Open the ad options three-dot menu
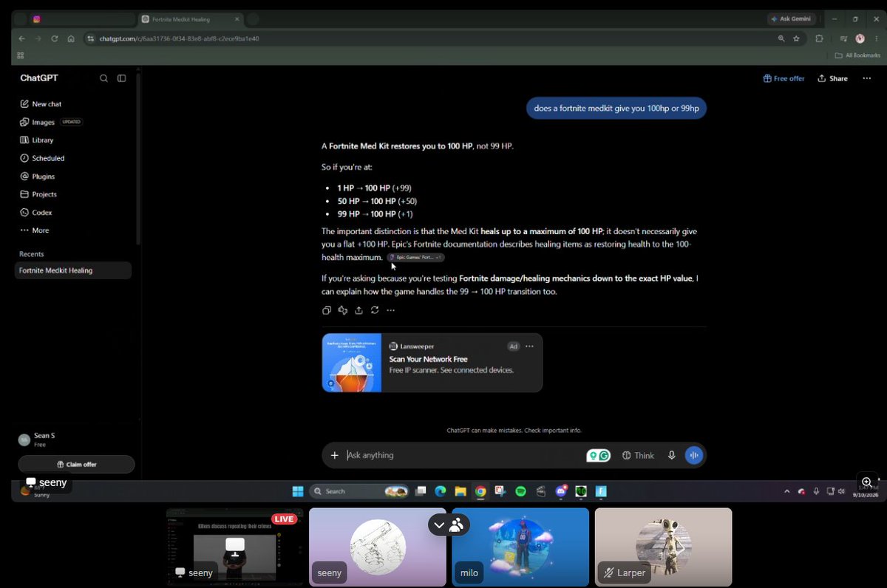This screenshot has width=887, height=588. coord(529,346)
